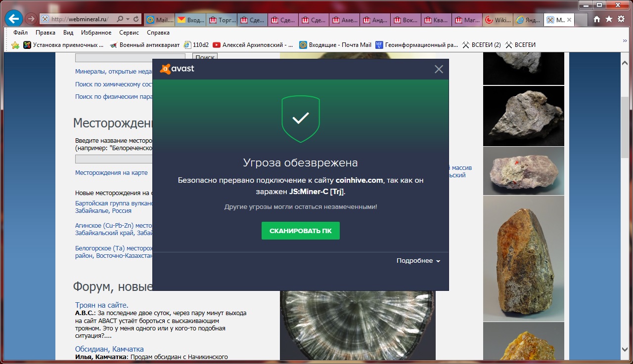This screenshot has width=633, height=364.
Task: Click the radial mineral cross-section image
Action: [x=358, y=325]
